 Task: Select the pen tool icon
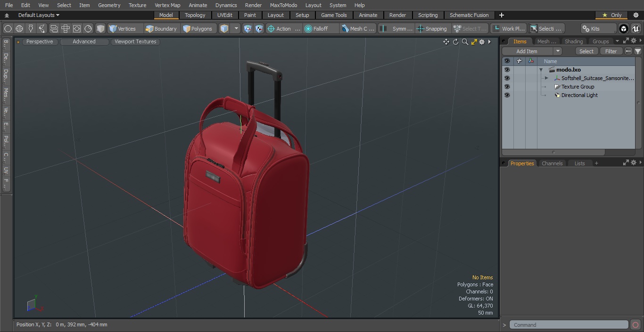(31, 29)
